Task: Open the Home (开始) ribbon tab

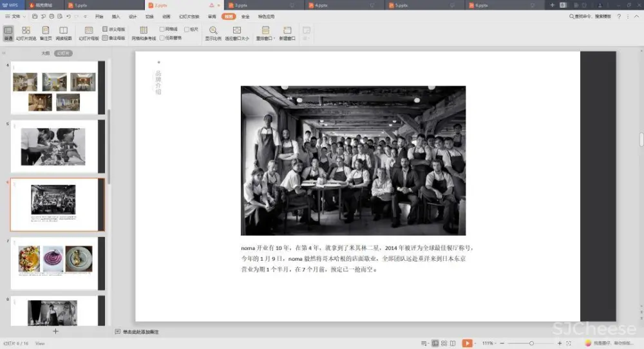Action: (x=99, y=17)
